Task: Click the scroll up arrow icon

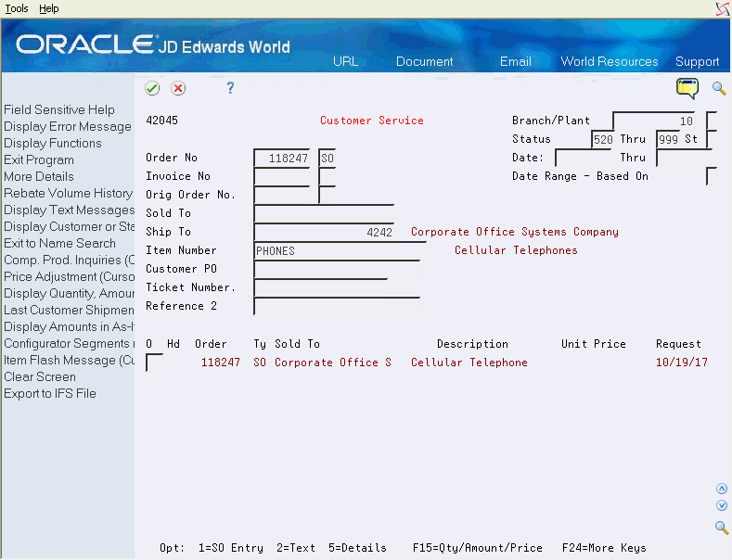Action: [x=722, y=489]
